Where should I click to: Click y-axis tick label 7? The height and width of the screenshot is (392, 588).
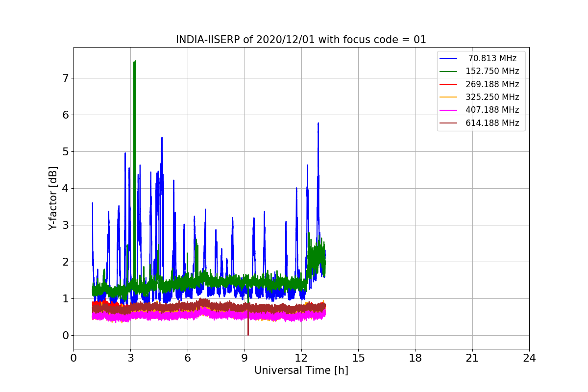click(x=66, y=78)
